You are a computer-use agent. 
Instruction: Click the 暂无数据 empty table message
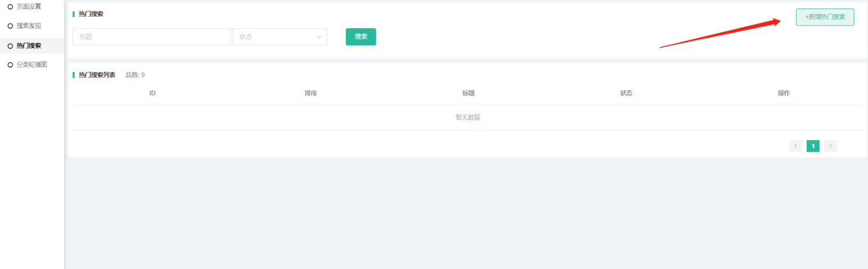467,118
